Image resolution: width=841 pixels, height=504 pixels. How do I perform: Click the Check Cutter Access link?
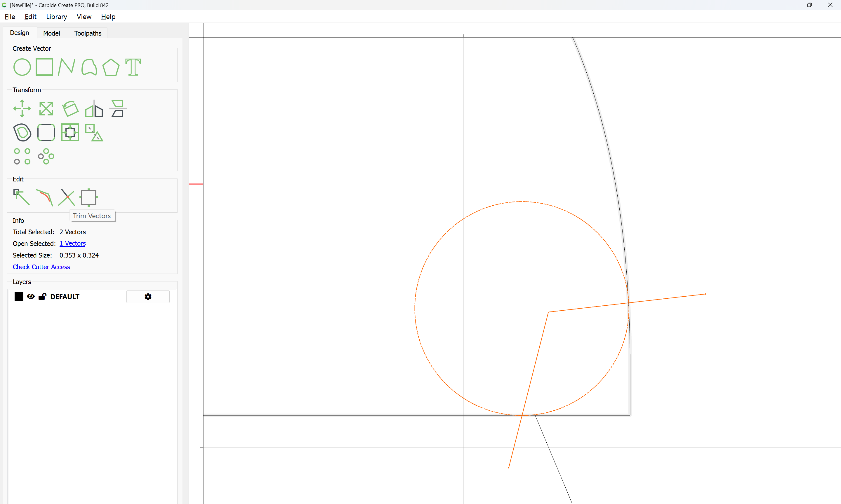[x=41, y=267]
